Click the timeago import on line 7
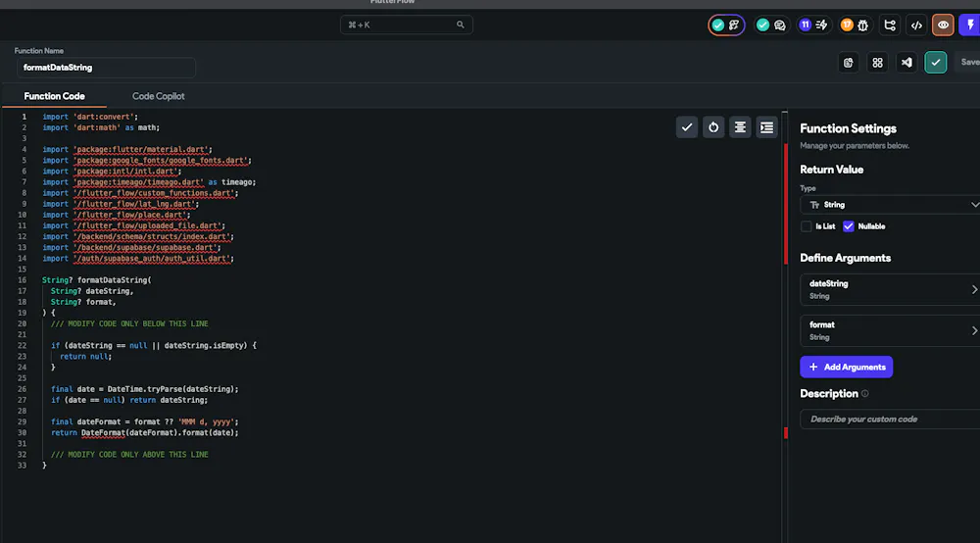 [149, 182]
